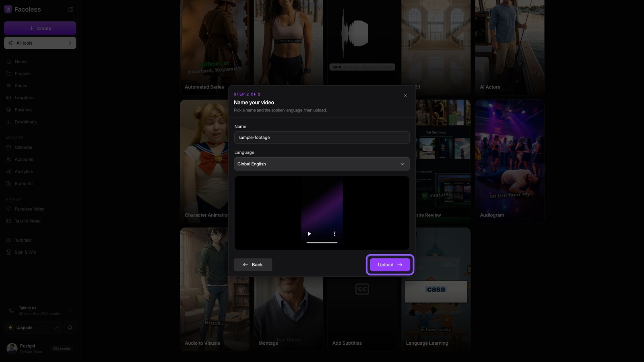Open video preview more options menu

coord(334,234)
